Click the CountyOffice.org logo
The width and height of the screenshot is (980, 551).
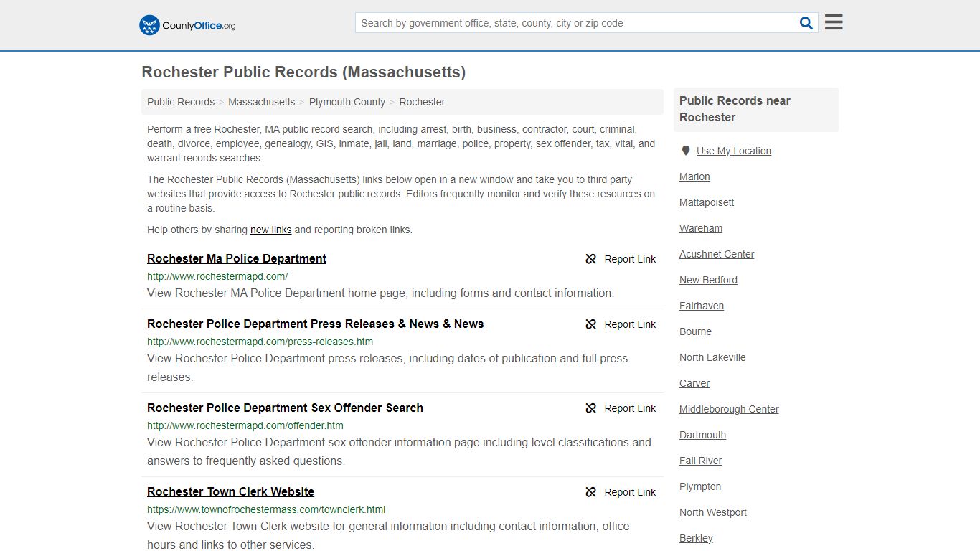pyautogui.click(x=187, y=25)
